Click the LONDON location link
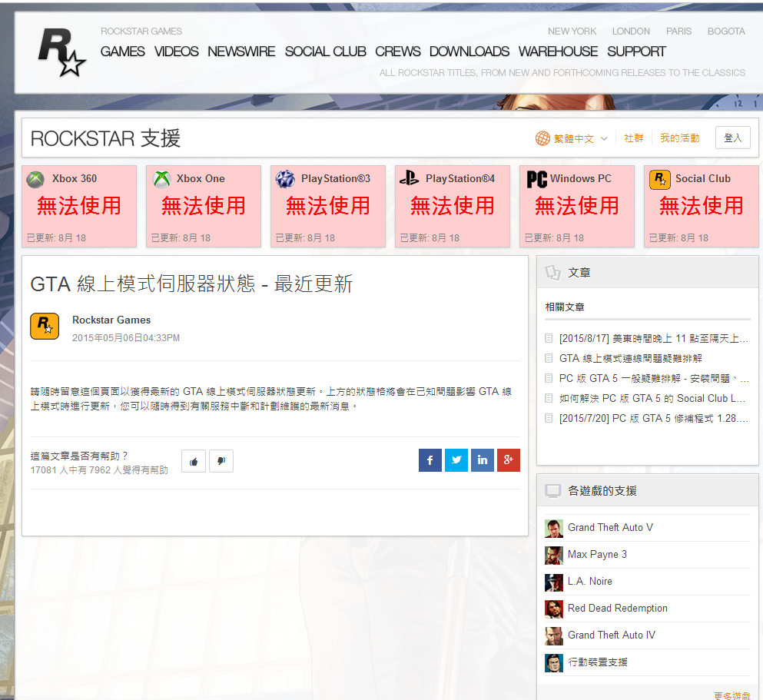Viewport: 763px width, 700px height. point(631,32)
